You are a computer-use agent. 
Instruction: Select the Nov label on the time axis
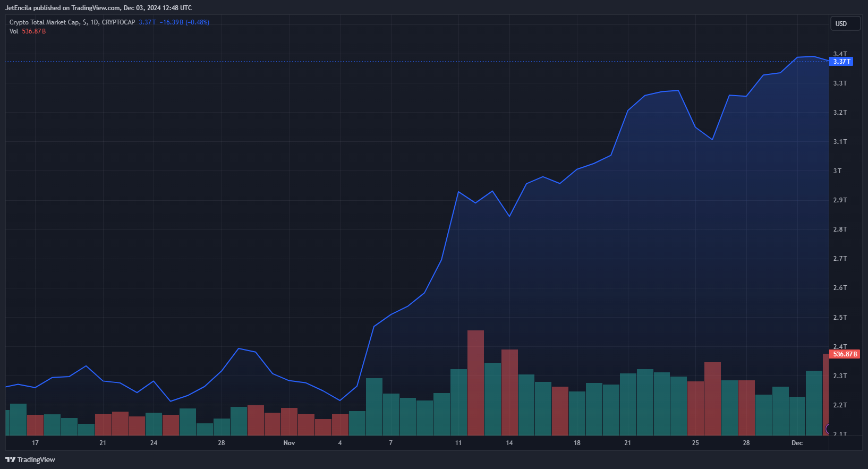[289, 443]
